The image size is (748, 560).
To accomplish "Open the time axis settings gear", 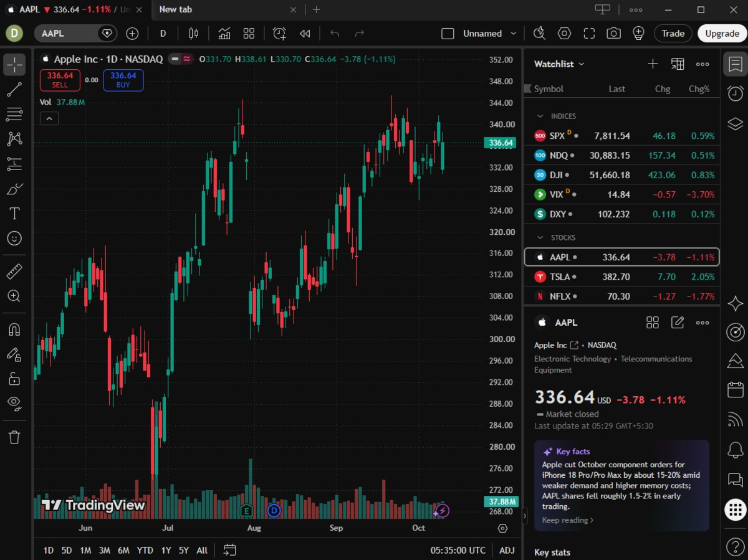I will [x=503, y=528].
